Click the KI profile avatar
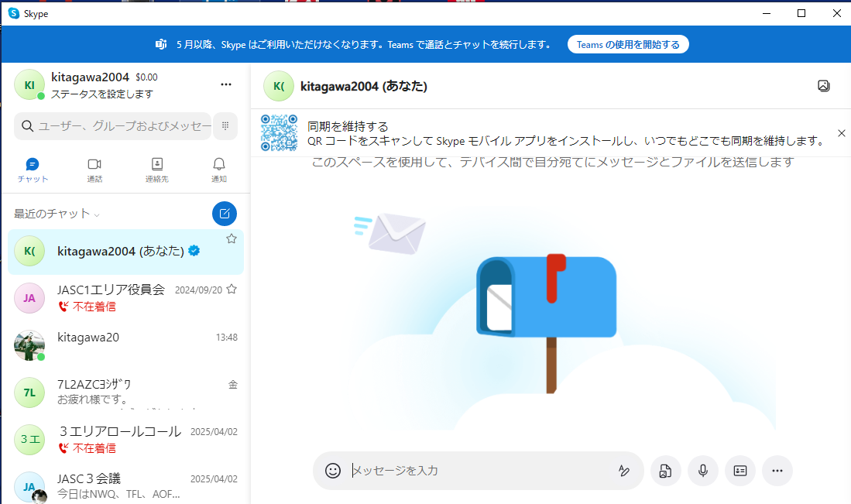The width and height of the screenshot is (851, 504). tap(29, 84)
